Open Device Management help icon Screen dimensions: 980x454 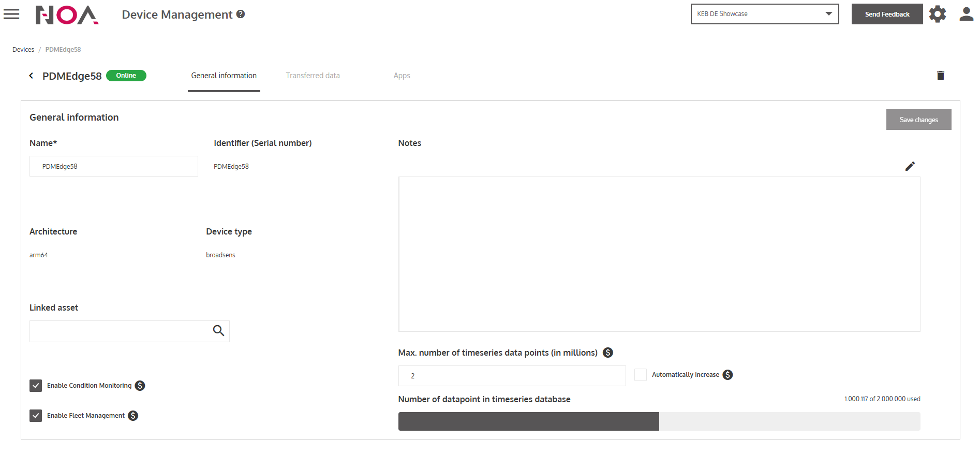pos(241,14)
